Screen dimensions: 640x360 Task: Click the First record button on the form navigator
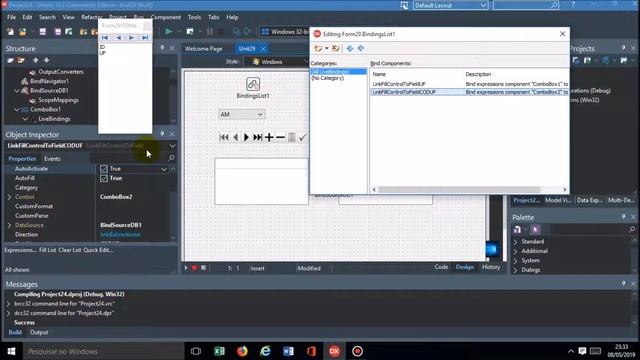tap(224, 138)
